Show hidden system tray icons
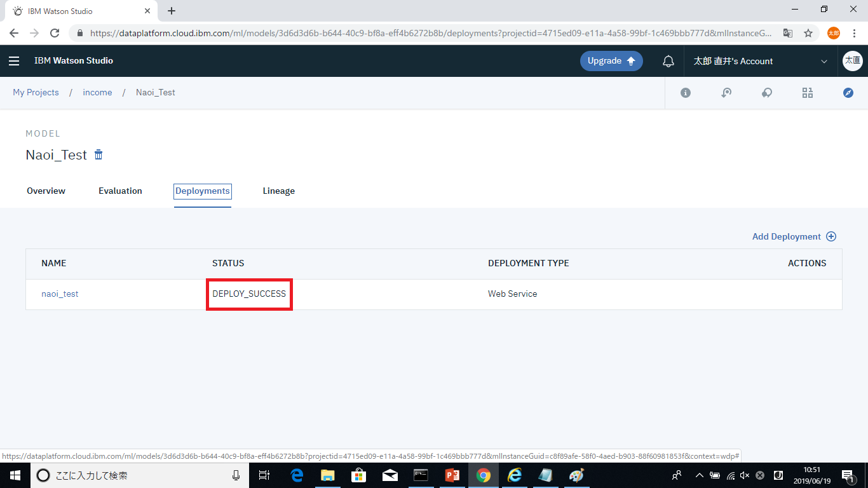The height and width of the screenshot is (488, 868). point(699,475)
